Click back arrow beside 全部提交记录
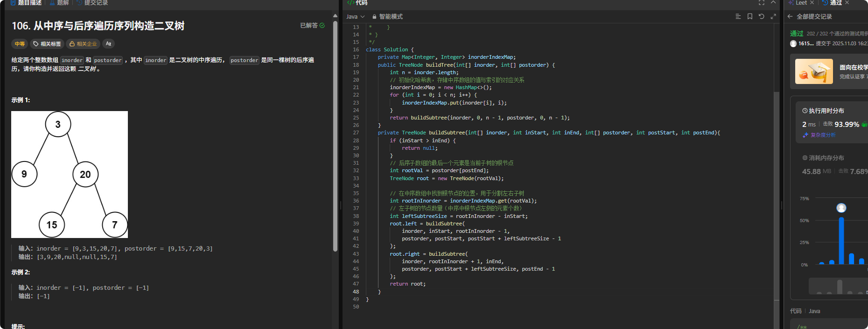Screen dimensions: 868x329 pos(790,16)
